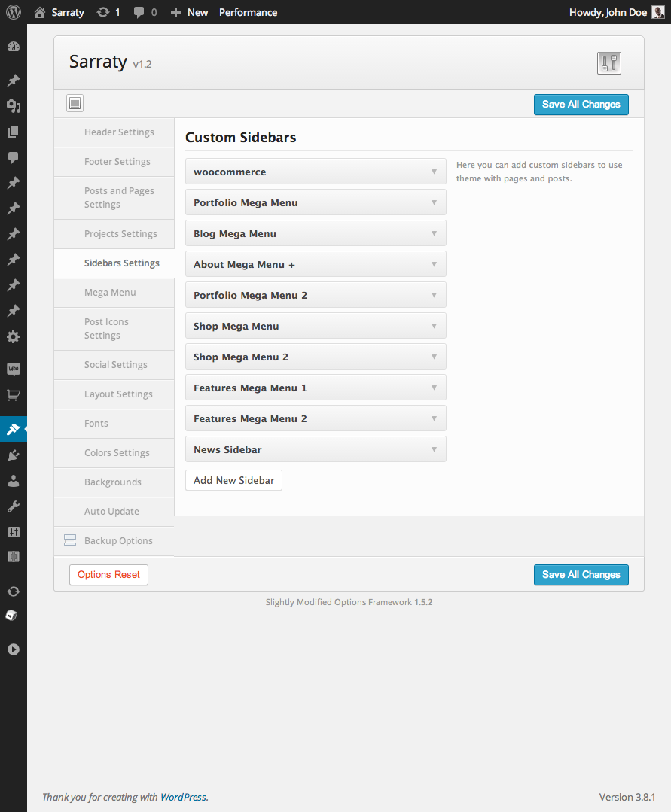Click the Pages icon in admin sidebar
The height and width of the screenshot is (812, 671).
coord(13,132)
